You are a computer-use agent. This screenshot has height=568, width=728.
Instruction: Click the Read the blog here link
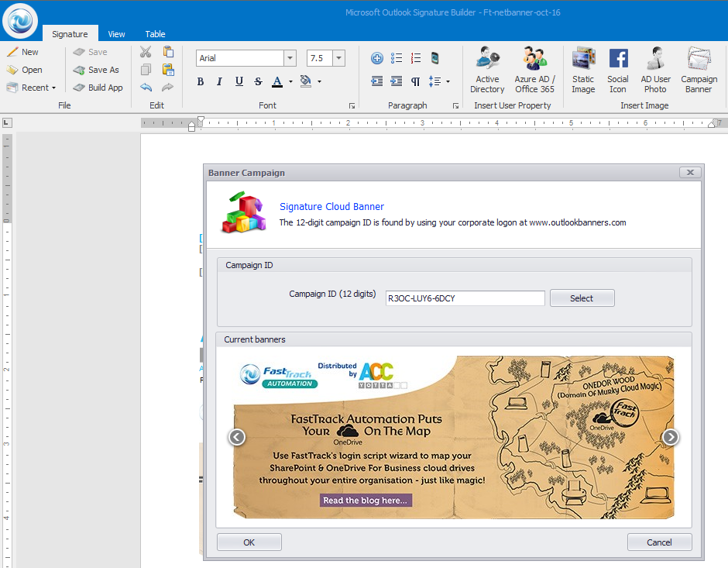(366, 500)
